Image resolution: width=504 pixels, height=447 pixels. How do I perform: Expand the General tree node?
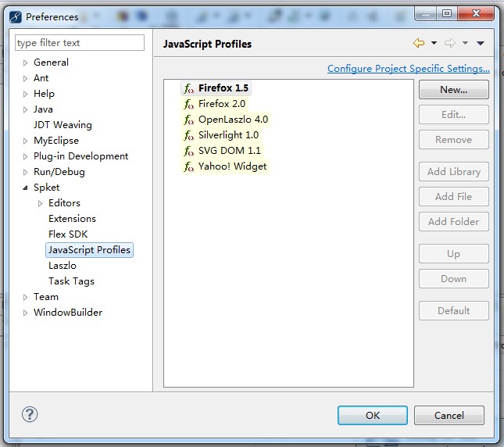click(x=25, y=63)
